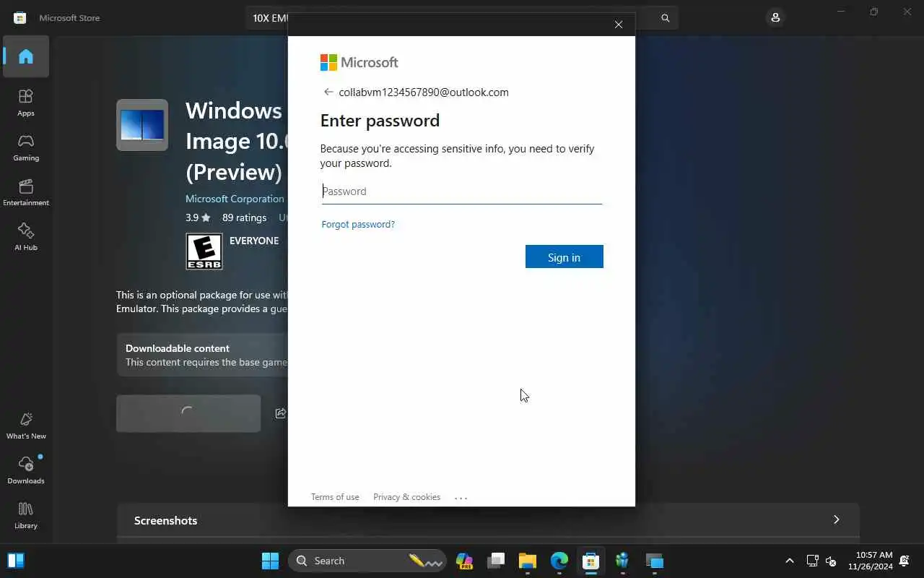Viewport: 924px width, 578px height.
Task: Open Task View from the taskbar
Action: coord(496,561)
